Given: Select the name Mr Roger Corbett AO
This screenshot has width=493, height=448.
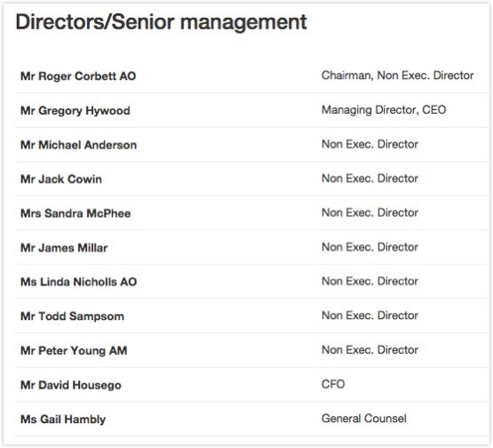Looking at the screenshot, I should point(78,76).
